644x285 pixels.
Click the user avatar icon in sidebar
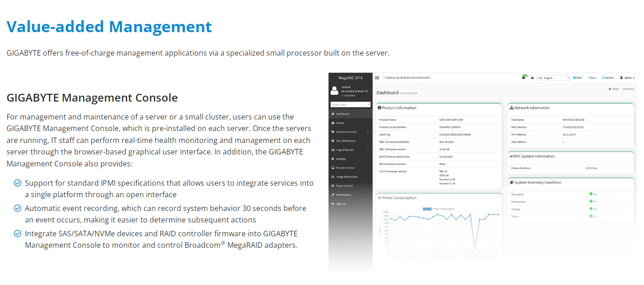[x=334, y=91]
